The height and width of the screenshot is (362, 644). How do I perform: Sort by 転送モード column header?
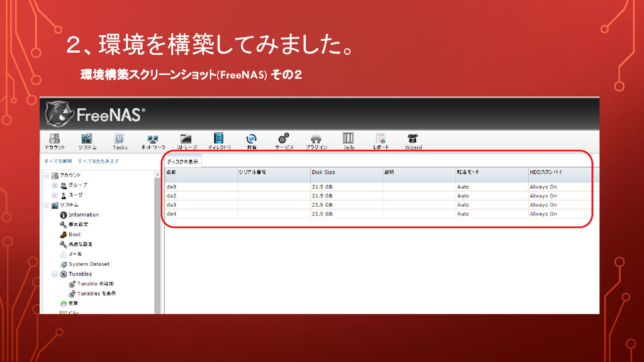point(492,175)
